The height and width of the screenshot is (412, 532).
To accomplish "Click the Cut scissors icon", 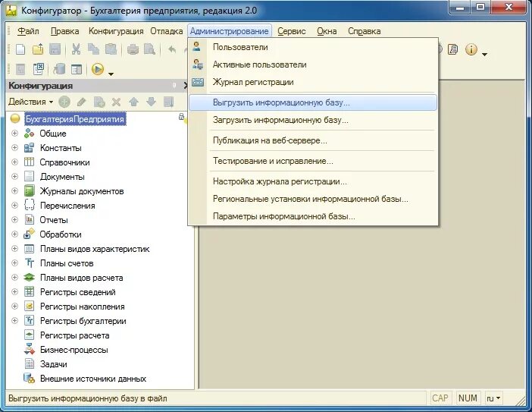I will (77, 49).
